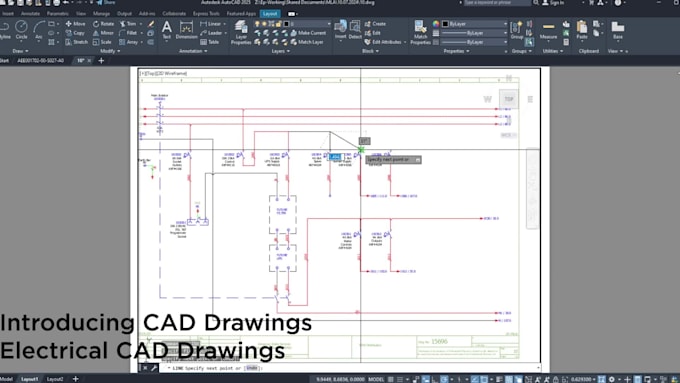This screenshot has height=383, width=680.
Task: Click the Trim tool
Action: [128, 24]
